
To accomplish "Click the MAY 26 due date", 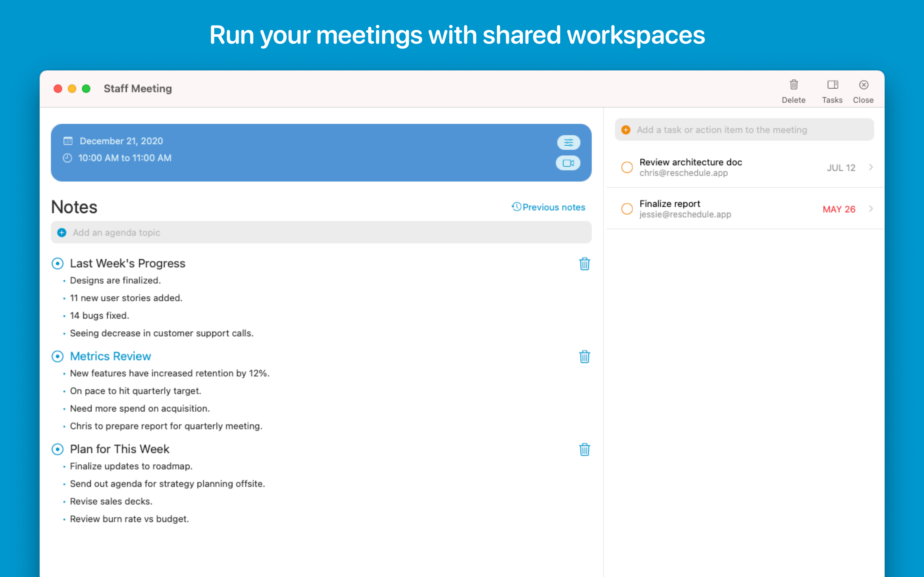I will click(x=839, y=209).
